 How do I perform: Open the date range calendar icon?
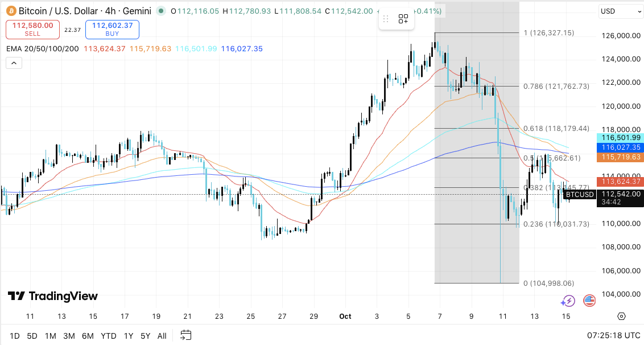pyautogui.click(x=186, y=335)
